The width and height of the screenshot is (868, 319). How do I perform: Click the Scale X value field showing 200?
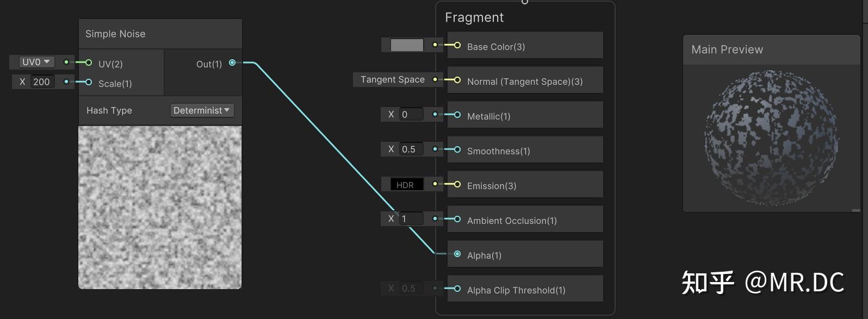[42, 82]
